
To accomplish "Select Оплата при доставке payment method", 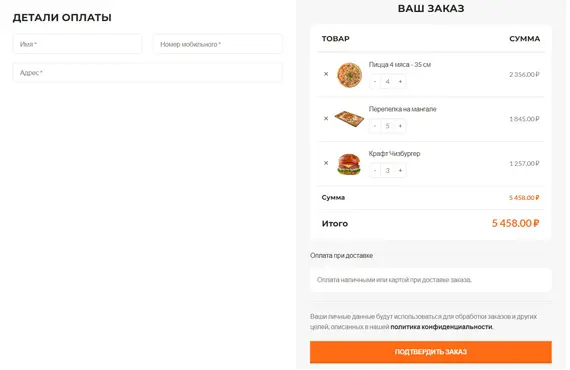I will [341, 255].
